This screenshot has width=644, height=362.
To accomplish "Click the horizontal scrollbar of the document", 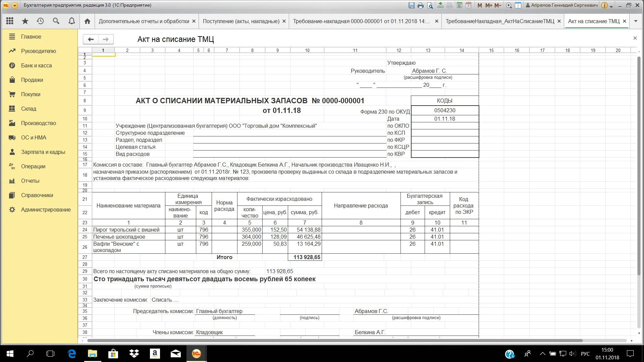I will coord(335,341).
